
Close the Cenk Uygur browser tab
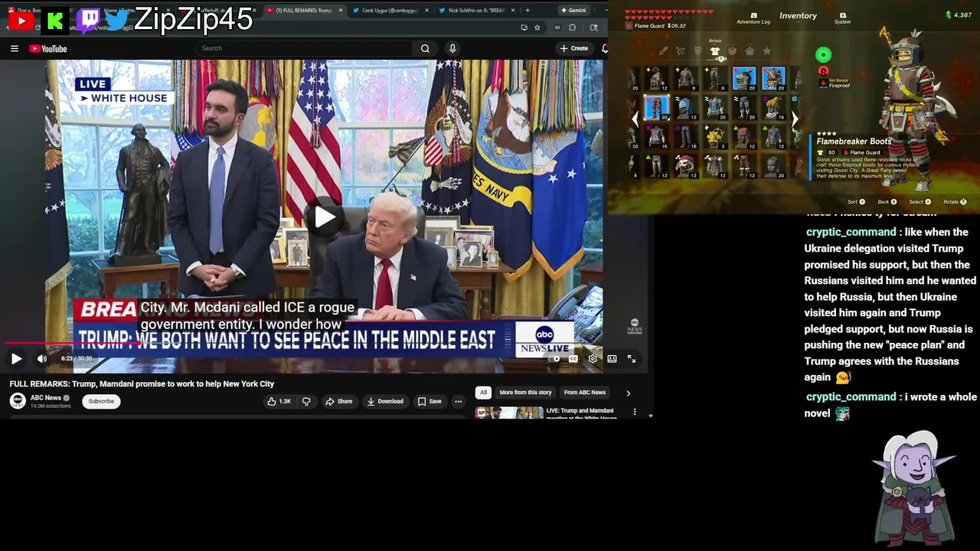click(426, 11)
